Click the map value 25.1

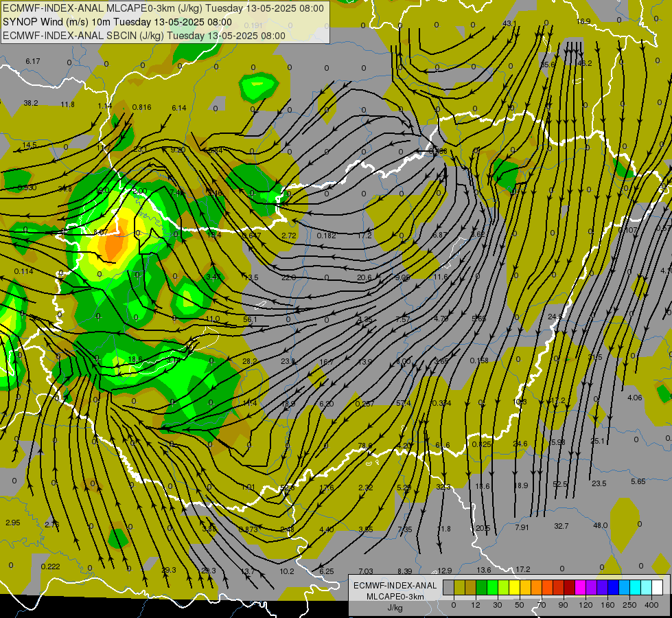tap(597, 442)
